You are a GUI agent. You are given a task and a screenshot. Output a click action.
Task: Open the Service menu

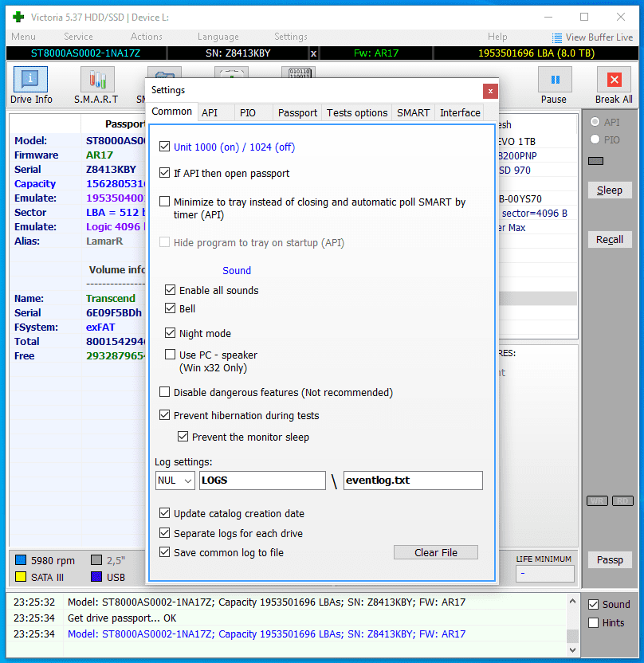78,37
